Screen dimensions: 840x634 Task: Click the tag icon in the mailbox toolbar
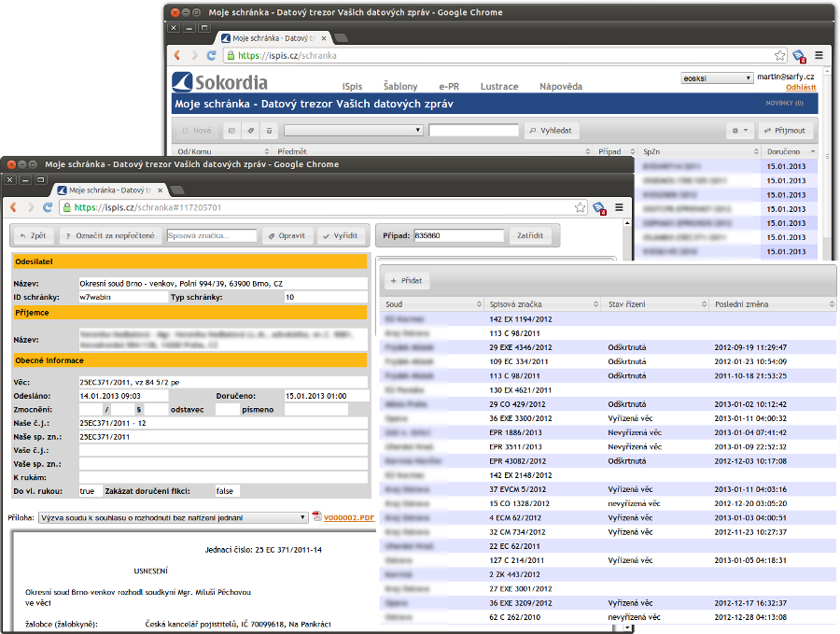tap(250, 131)
